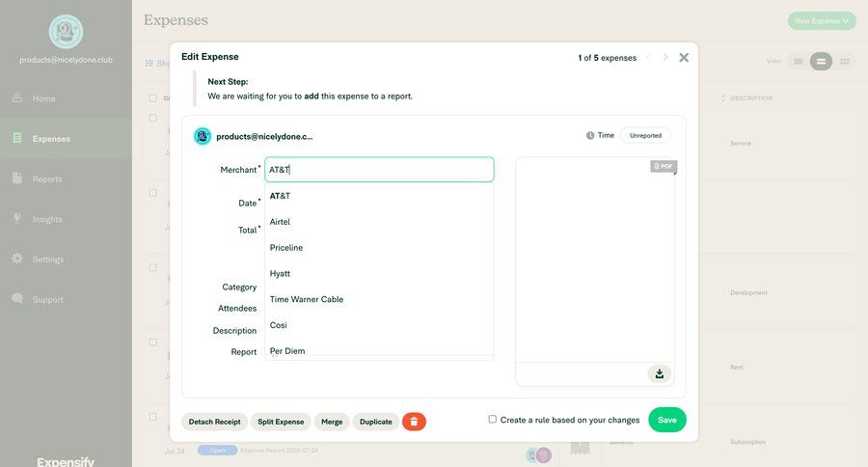Click the PDF badge on receipt

click(x=664, y=166)
